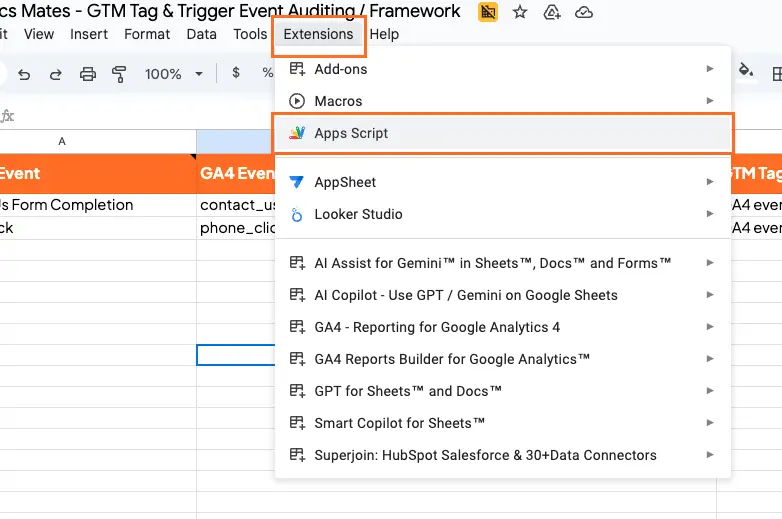Click the Macros play-circle icon
782x519 pixels.
point(297,101)
